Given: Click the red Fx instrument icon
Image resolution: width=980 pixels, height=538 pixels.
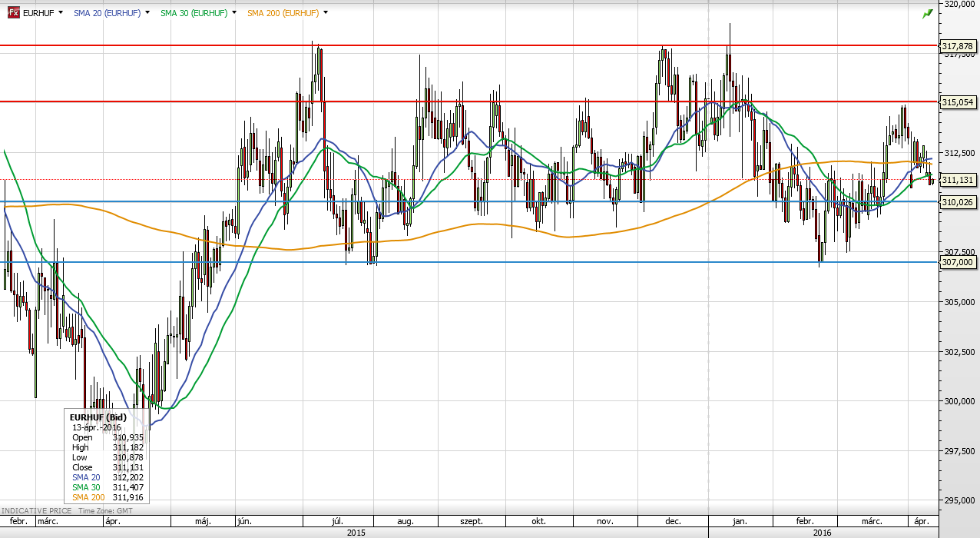Looking at the screenshot, I should coord(13,13).
